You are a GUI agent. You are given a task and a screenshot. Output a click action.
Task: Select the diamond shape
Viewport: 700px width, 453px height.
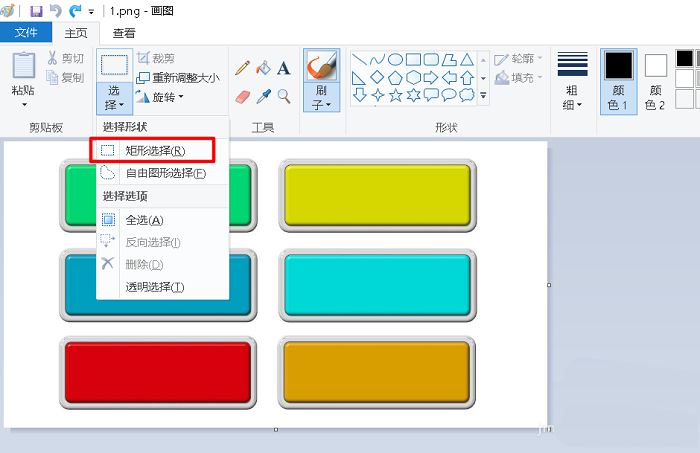click(x=377, y=77)
